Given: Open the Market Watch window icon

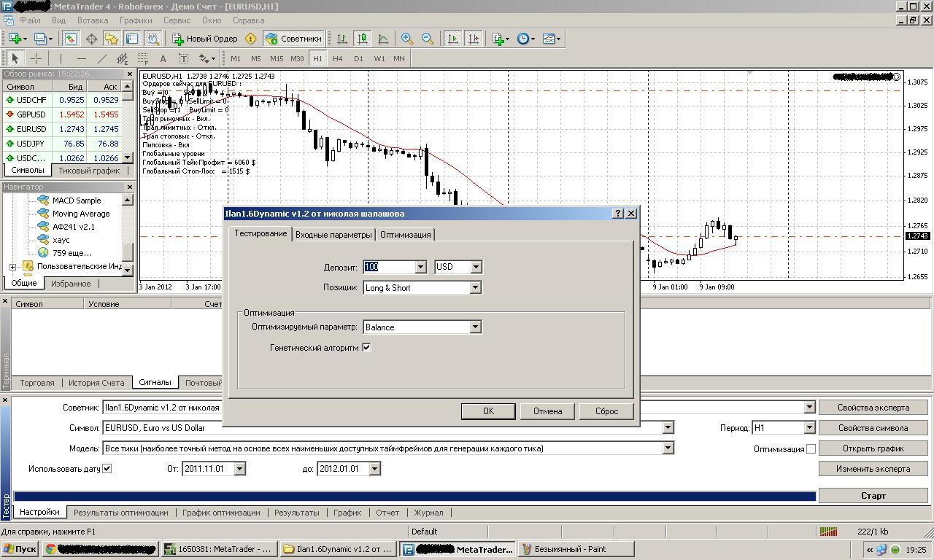Looking at the screenshot, I should (x=71, y=39).
